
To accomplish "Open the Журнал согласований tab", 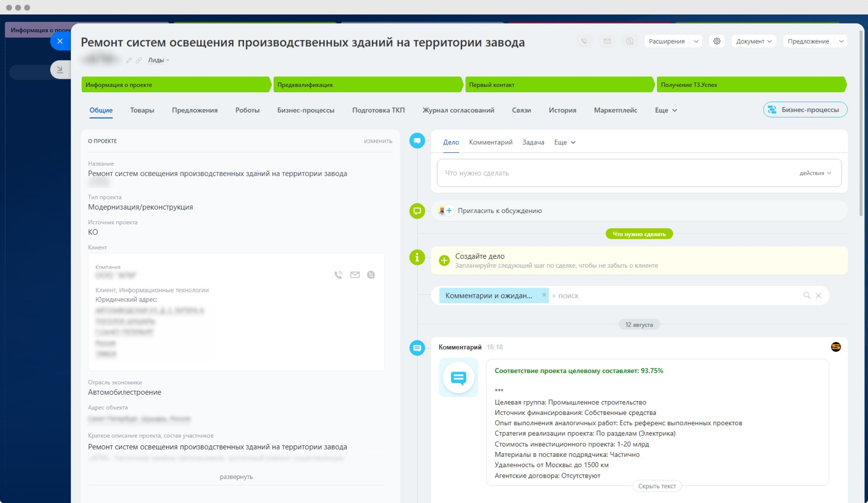I will (458, 110).
